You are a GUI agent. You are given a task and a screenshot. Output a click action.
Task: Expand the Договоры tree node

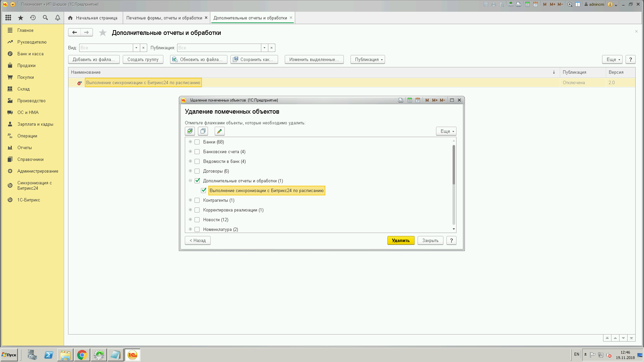click(190, 171)
